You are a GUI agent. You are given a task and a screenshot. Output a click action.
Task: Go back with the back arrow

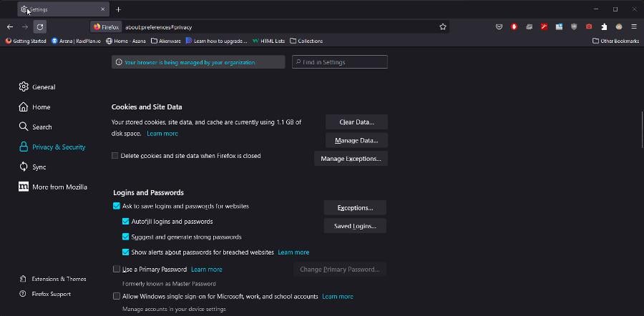point(10,26)
